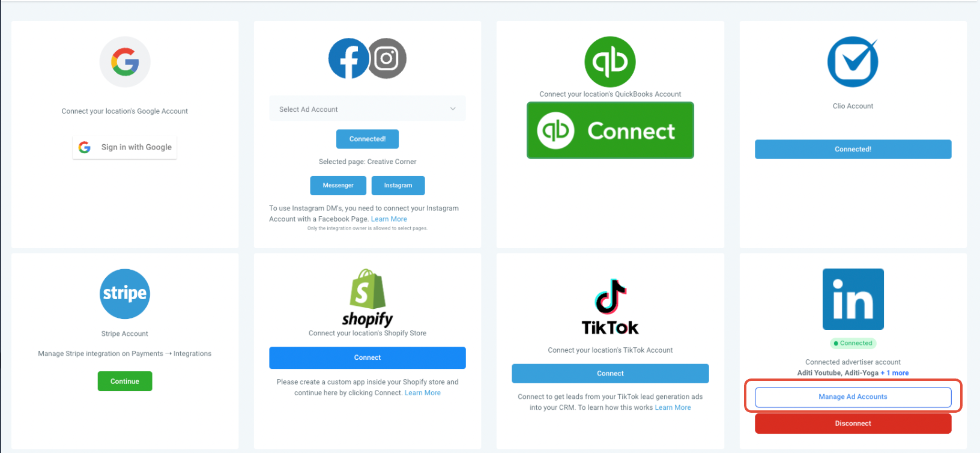Viewport: 980px width, 453px height.
Task: Open Manage Ad Accounts for LinkedIn
Action: tap(853, 397)
